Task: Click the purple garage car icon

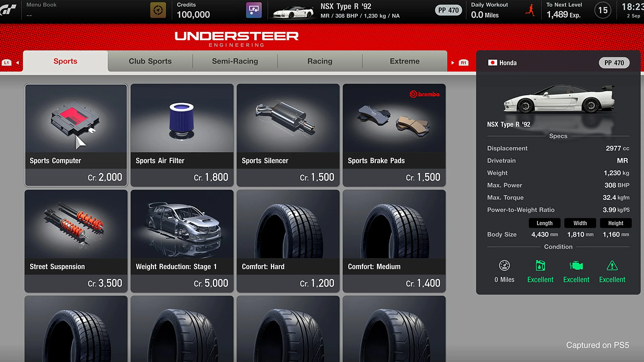Action: tap(254, 10)
